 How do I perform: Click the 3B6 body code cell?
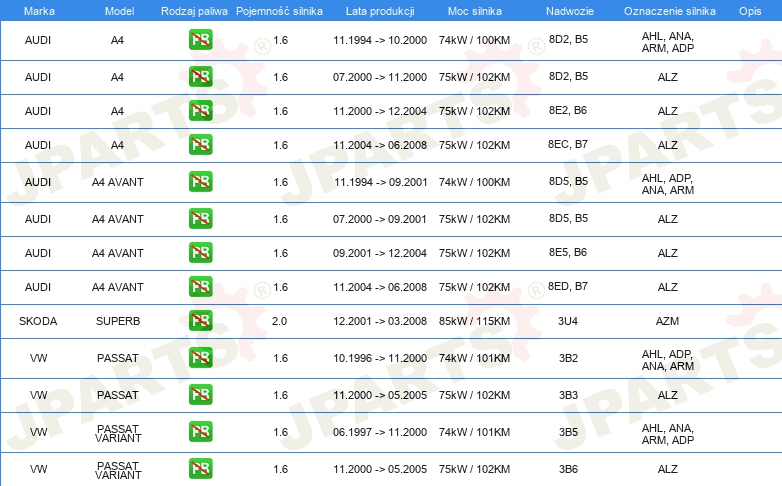[x=568, y=469]
